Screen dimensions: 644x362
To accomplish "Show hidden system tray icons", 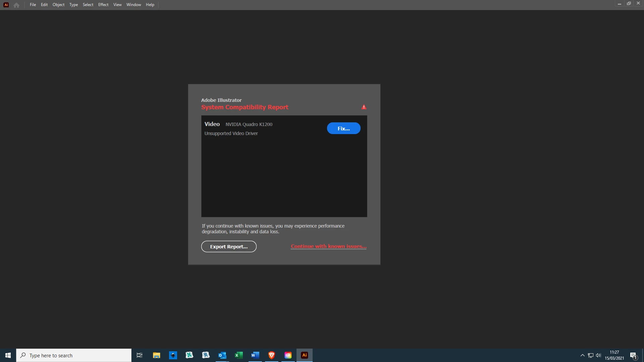I will 583,355.
